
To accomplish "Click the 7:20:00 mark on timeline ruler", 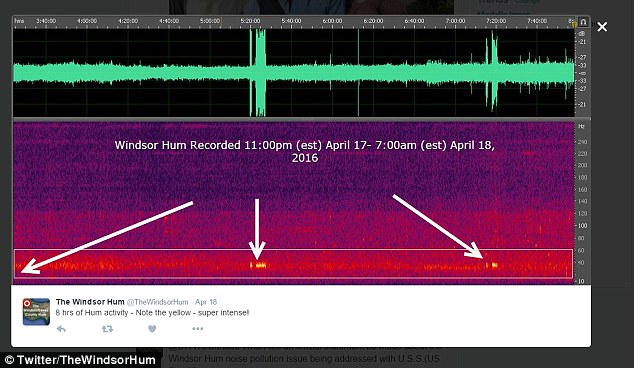I will (496, 21).
